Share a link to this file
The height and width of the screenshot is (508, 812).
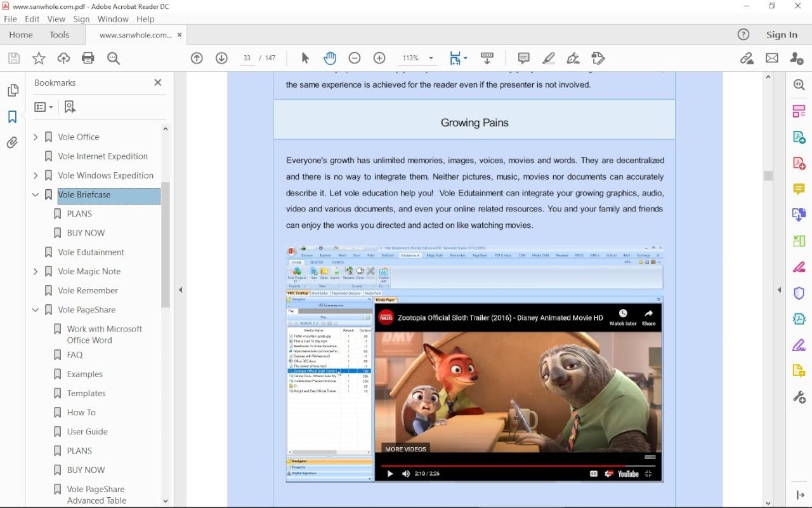pos(747,58)
